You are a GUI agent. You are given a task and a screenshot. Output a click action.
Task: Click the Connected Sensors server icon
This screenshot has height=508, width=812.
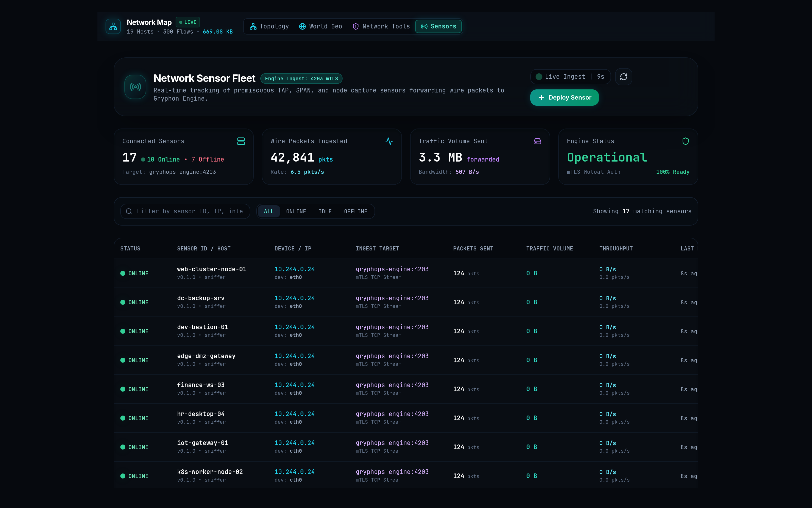tap(241, 141)
